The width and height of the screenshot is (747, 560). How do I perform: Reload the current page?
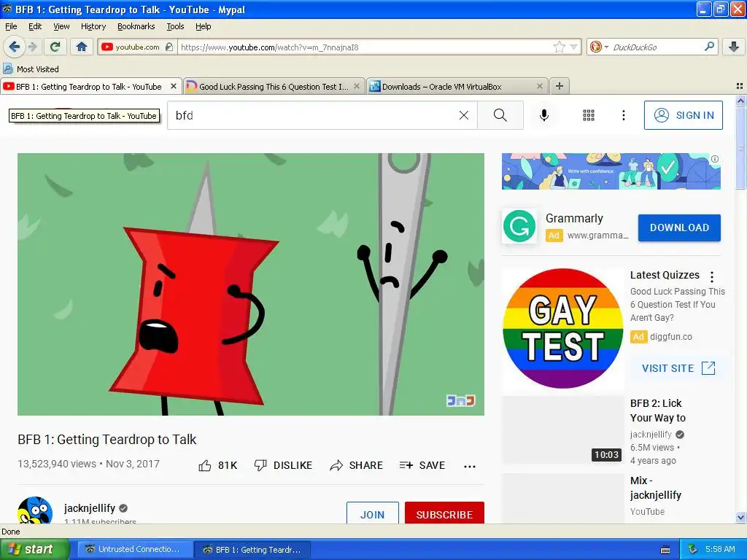point(55,47)
